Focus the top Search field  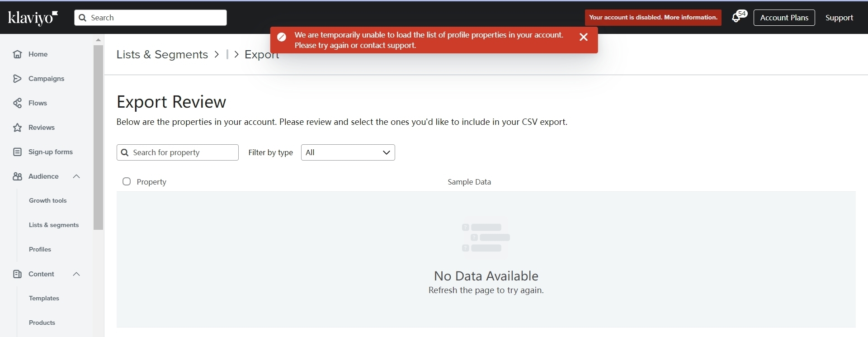(x=151, y=18)
